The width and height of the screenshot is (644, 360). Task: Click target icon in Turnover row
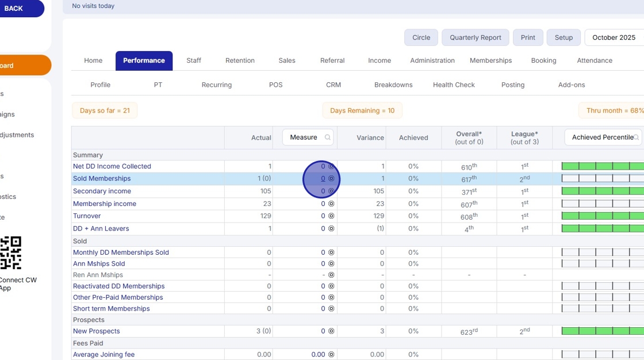(331, 216)
